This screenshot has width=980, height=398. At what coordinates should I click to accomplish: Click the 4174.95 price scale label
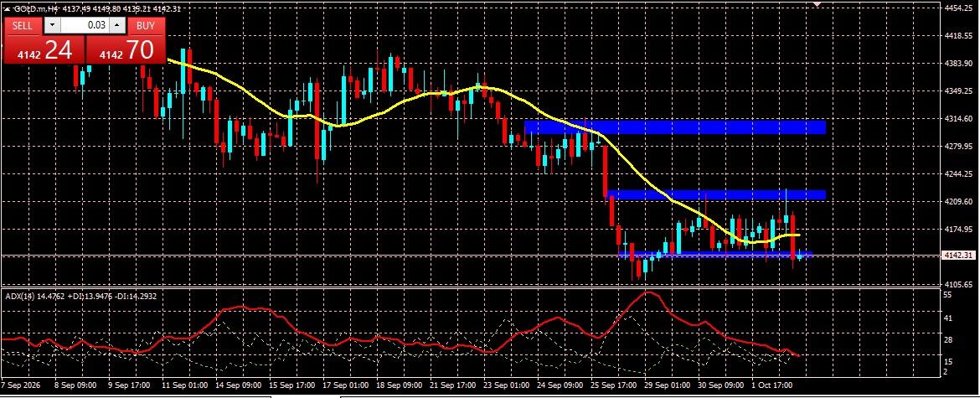tap(958, 230)
